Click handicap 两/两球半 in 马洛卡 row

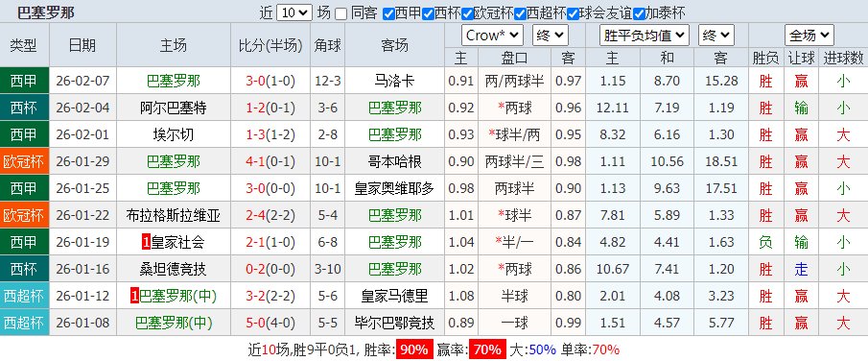coord(514,81)
